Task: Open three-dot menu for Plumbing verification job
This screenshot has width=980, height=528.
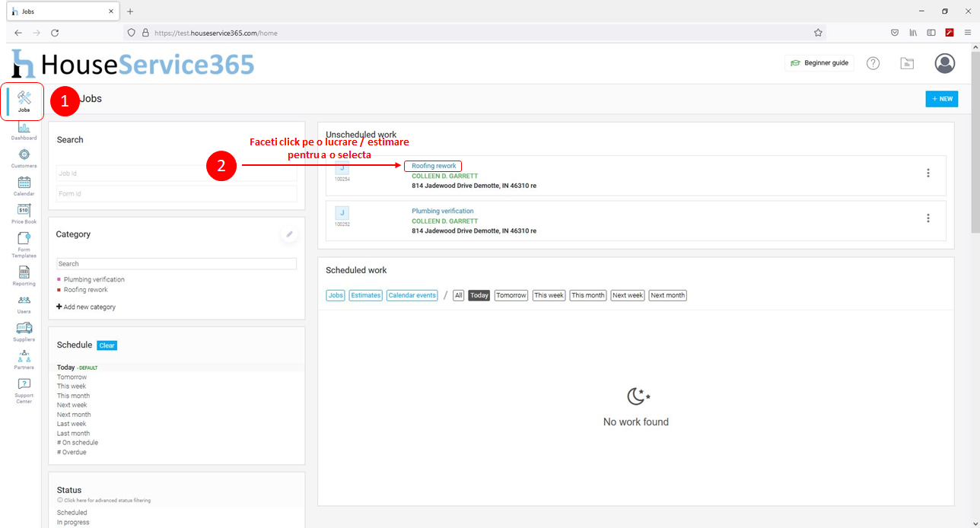Action: coord(928,218)
